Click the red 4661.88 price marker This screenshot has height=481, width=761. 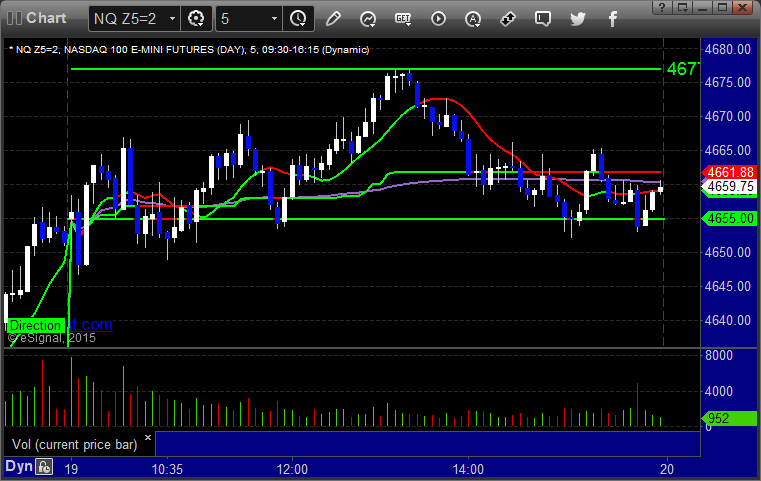(729, 172)
